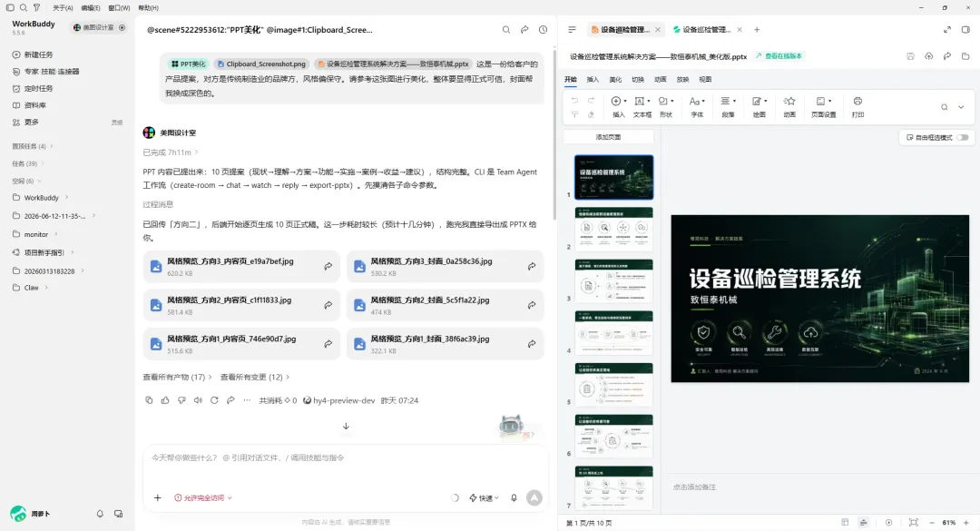Open 定时任务 in sidebar
The image size is (980, 531).
pyautogui.click(x=39, y=88)
